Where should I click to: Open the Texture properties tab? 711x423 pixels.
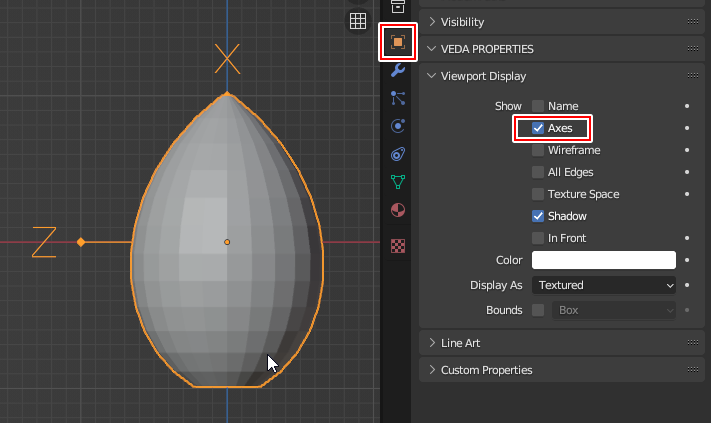pyautogui.click(x=397, y=245)
